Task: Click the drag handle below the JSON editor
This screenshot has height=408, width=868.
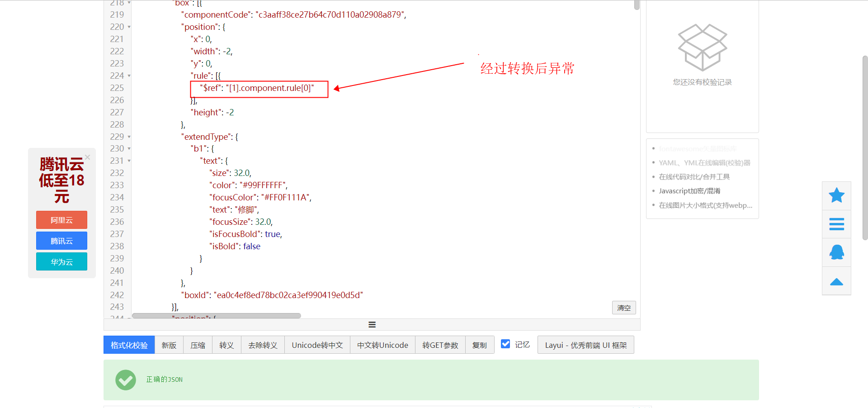Action: (x=372, y=324)
